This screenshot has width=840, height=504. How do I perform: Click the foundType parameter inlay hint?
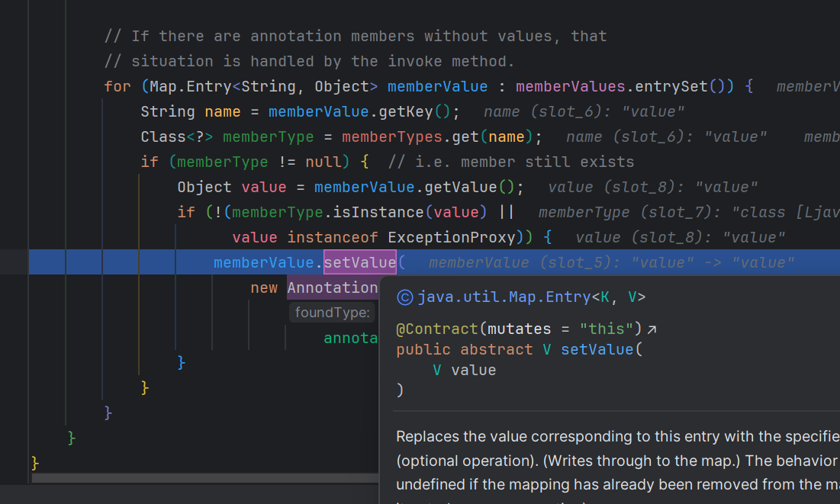tap(333, 313)
